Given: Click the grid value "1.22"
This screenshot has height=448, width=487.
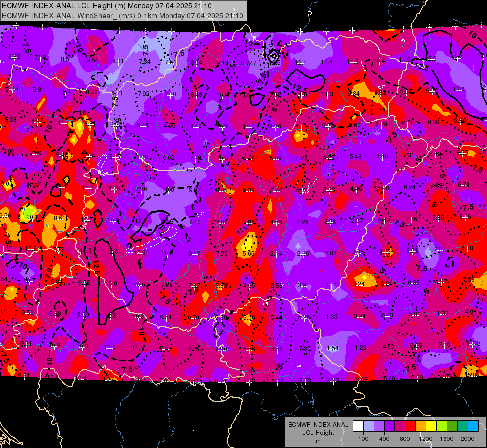Looking at the screenshot, I should click(361, 348).
